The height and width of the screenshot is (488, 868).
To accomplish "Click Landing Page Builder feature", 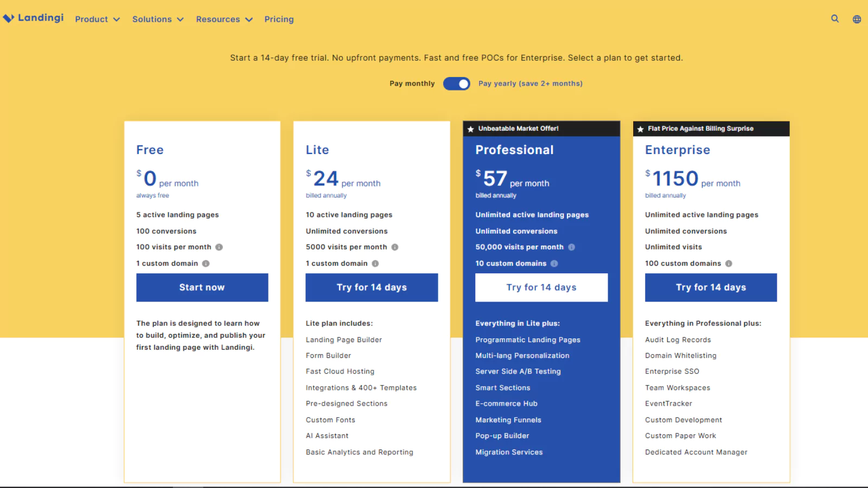I will 344,340.
